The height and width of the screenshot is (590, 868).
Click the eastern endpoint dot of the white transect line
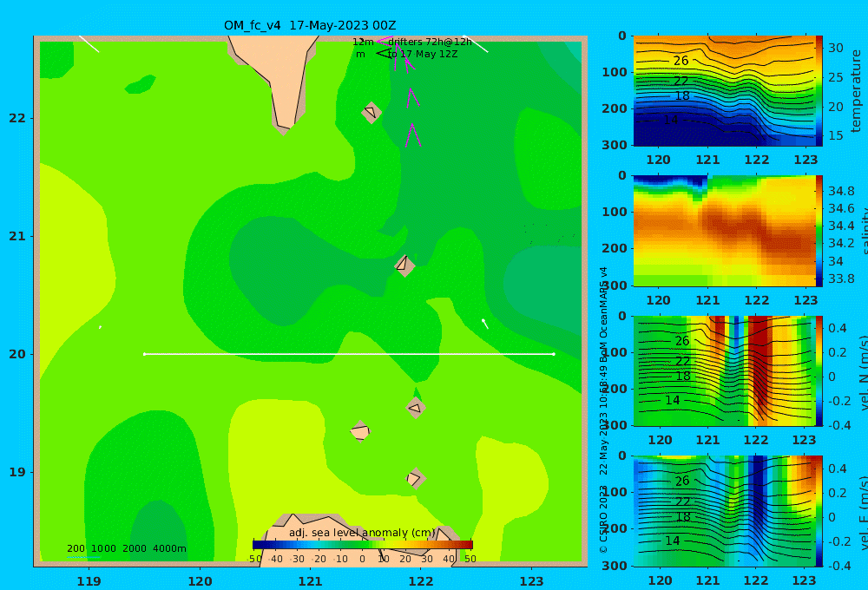(554, 354)
